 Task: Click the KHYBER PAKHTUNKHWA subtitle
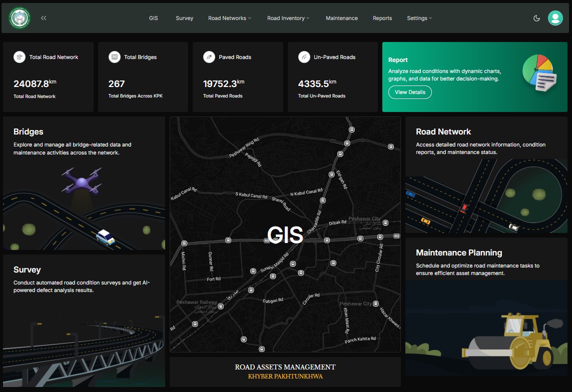[x=285, y=376]
